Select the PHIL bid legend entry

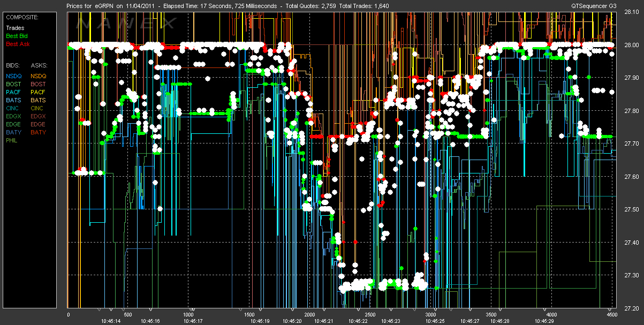pos(12,140)
